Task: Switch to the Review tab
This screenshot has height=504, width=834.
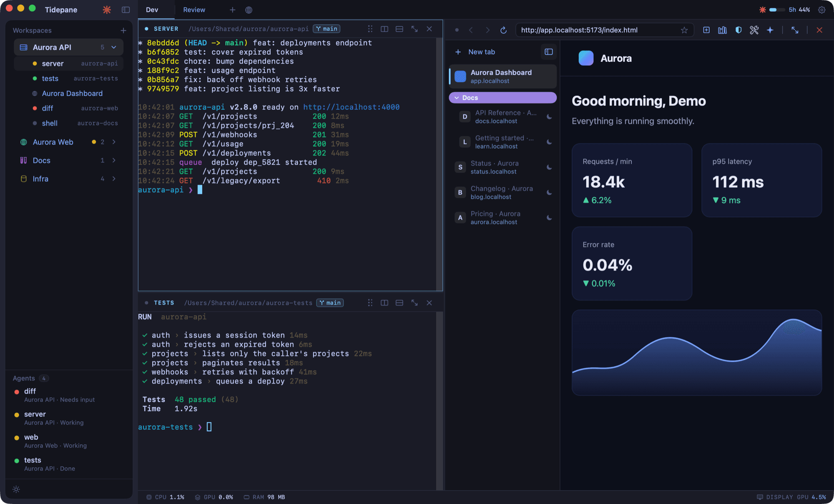Action: pos(194,10)
